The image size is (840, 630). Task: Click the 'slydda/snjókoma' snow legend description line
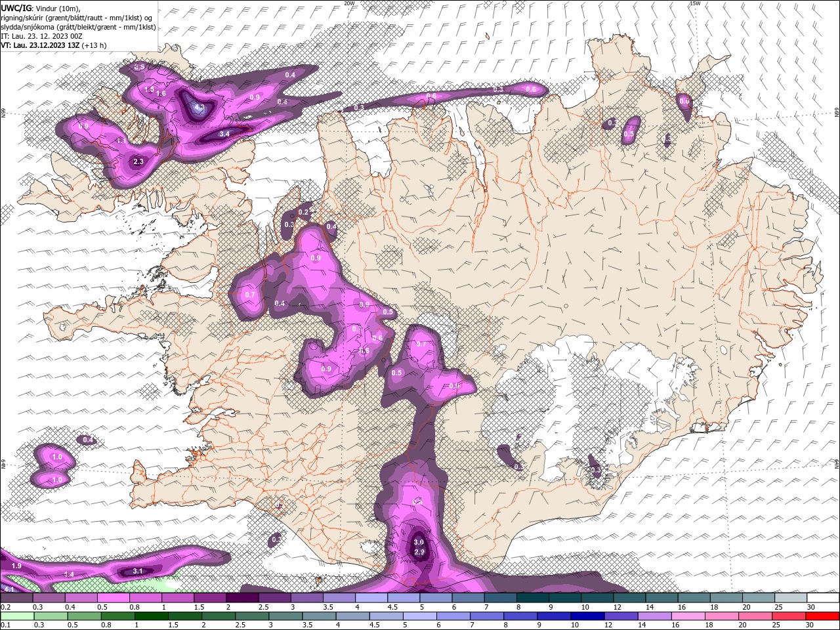tap(78, 27)
